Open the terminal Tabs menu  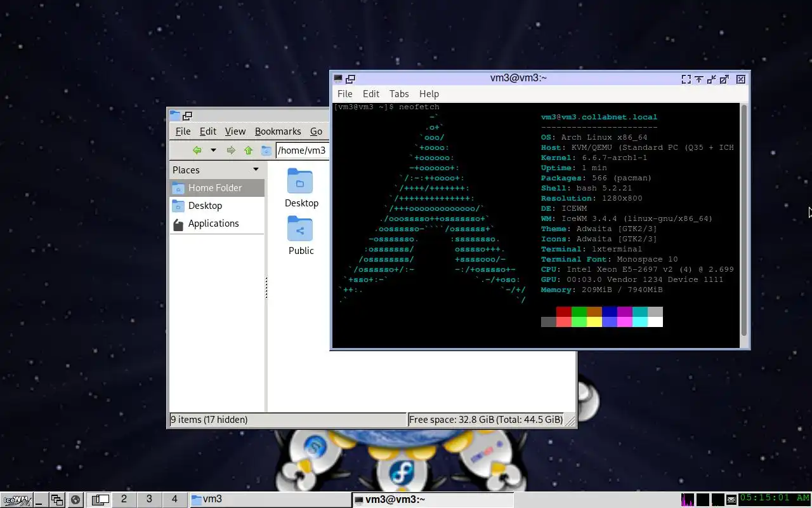pos(399,93)
